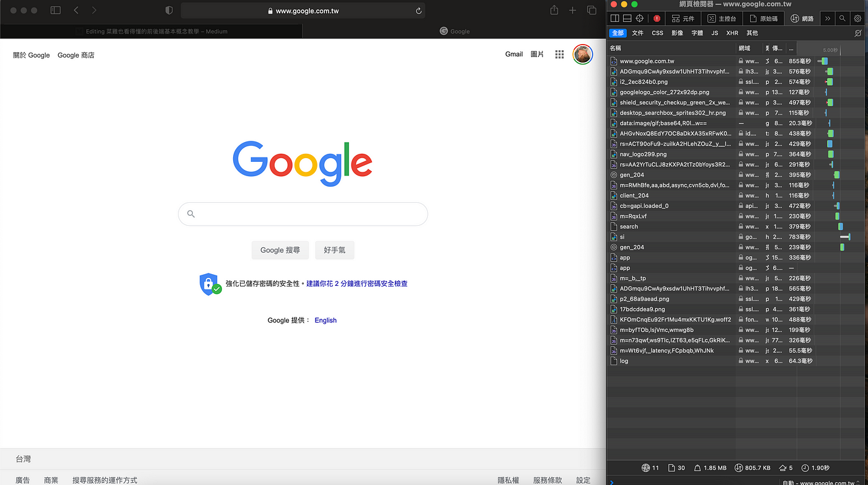Filter network by JS
The height and width of the screenshot is (485, 868).
pos(715,33)
